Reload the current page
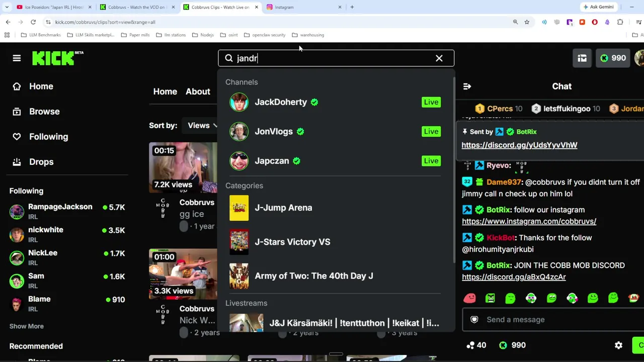Viewport: 644px width, 362px height. point(33,22)
